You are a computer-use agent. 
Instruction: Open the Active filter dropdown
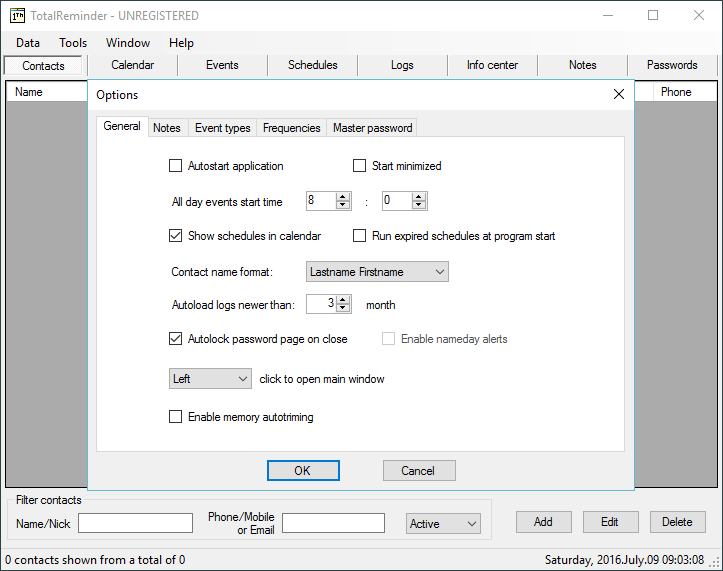coord(443,524)
